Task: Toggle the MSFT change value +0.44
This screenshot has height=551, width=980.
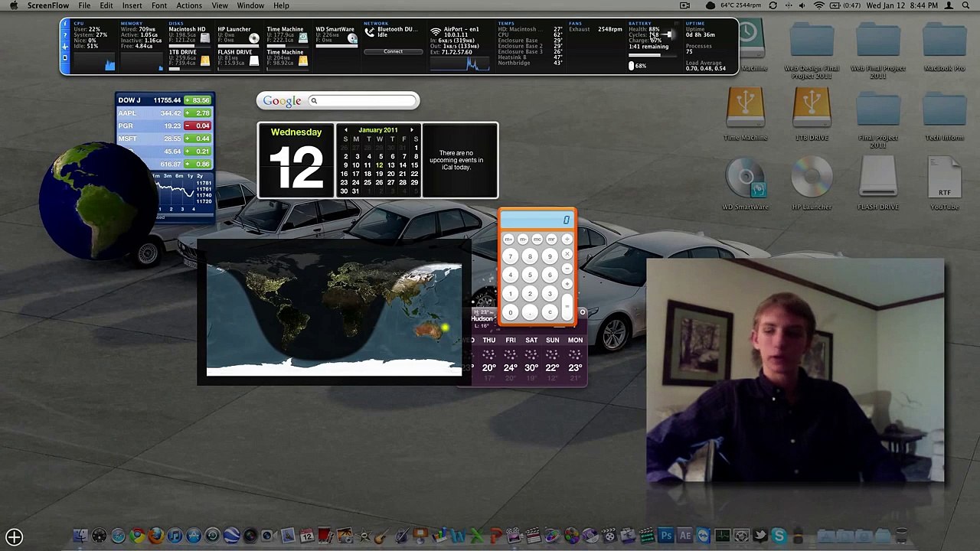Action: pos(198,139)
